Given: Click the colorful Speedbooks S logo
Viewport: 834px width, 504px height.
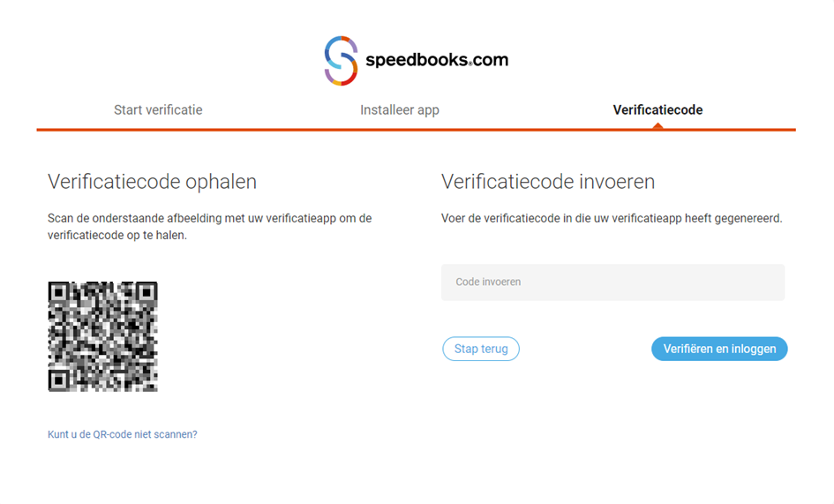Looking at the screenshot, I should (341, 61).
